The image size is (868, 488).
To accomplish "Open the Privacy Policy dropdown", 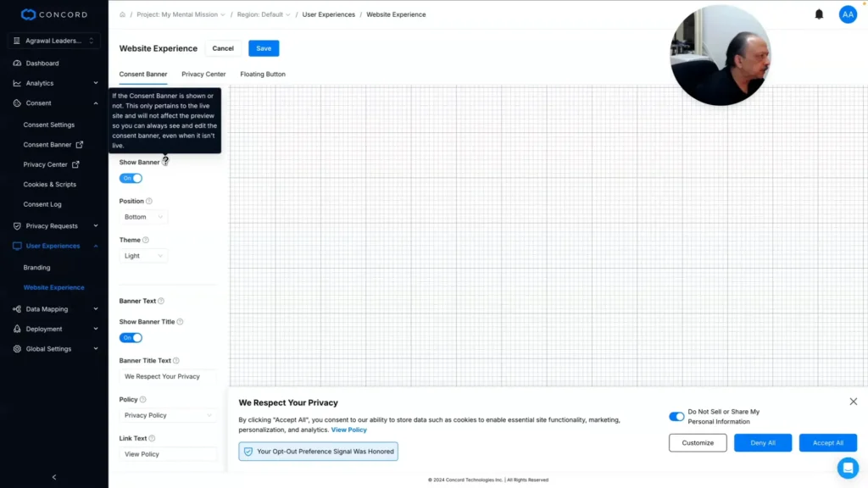I will point(168,415).
